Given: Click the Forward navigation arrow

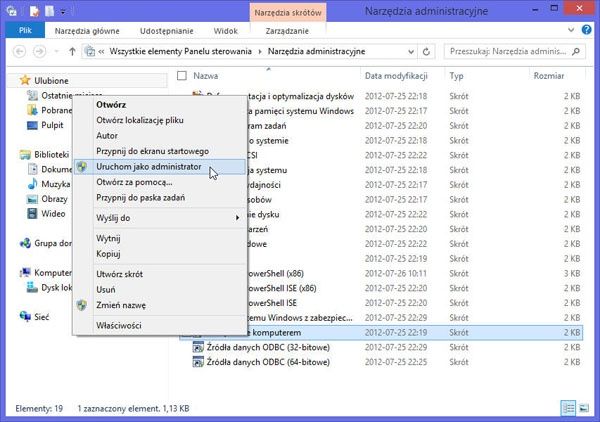Looking at the screenshot, I should (39, 51).
